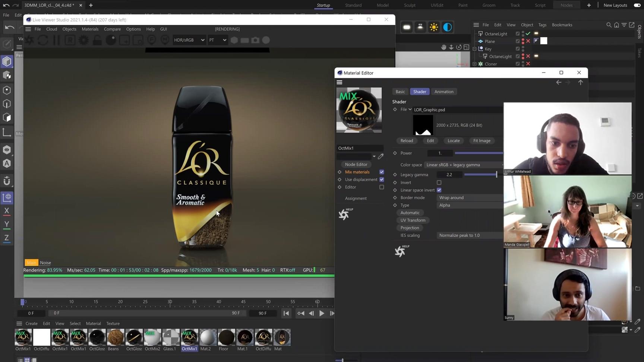Enable the Editor checkbox
This screenshot has width=644, height=362.
(x=382, y=187)
